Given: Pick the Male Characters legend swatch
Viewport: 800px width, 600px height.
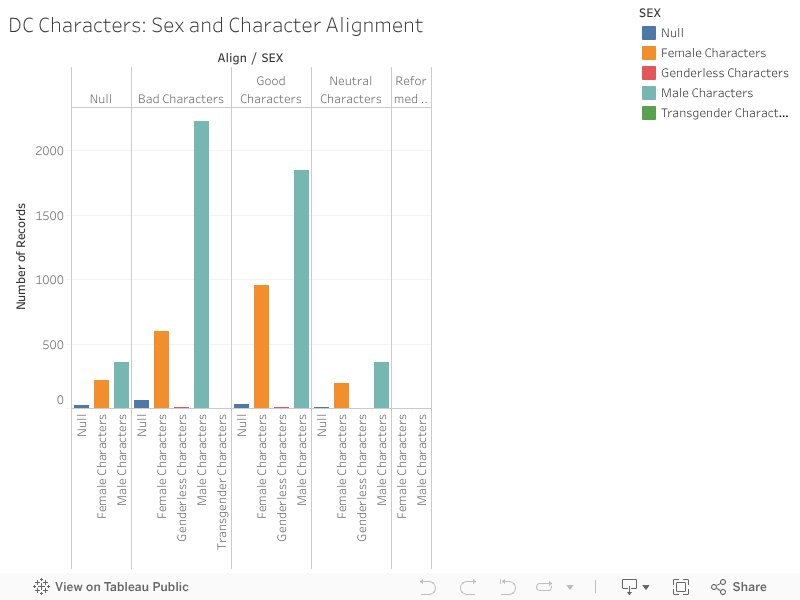Looking at the screenshot, I should [649, 93].
